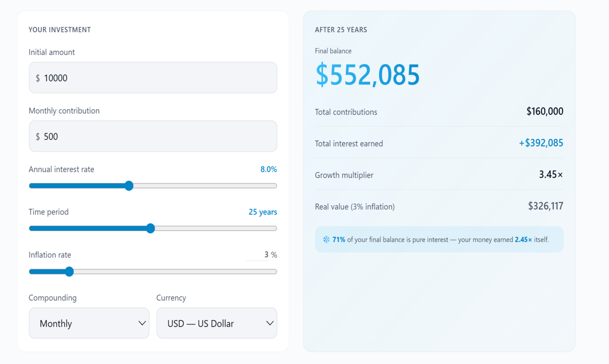Click the snowflake icon in the insight banner
Screen dimensions: 609x364
point(327,239)
